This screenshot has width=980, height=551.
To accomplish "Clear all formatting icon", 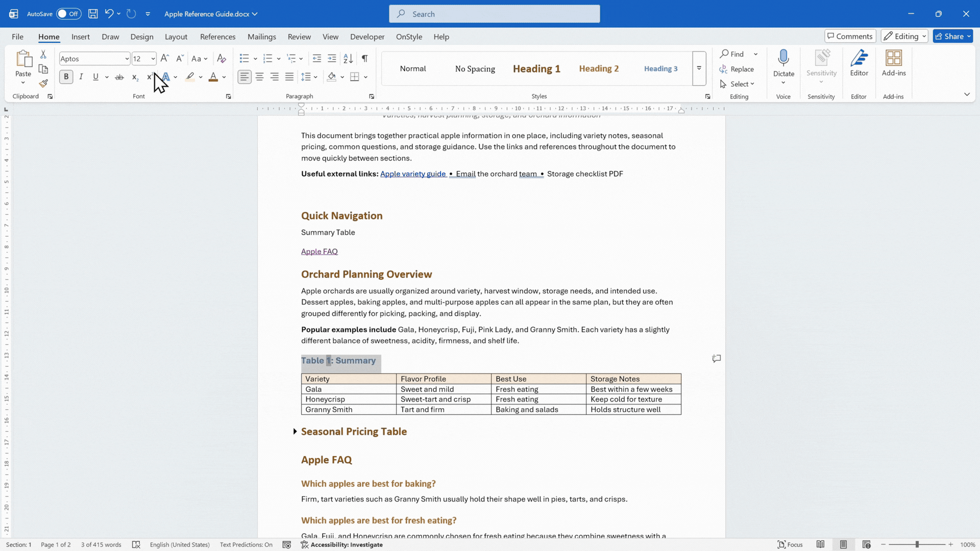I will click(222, 59).
